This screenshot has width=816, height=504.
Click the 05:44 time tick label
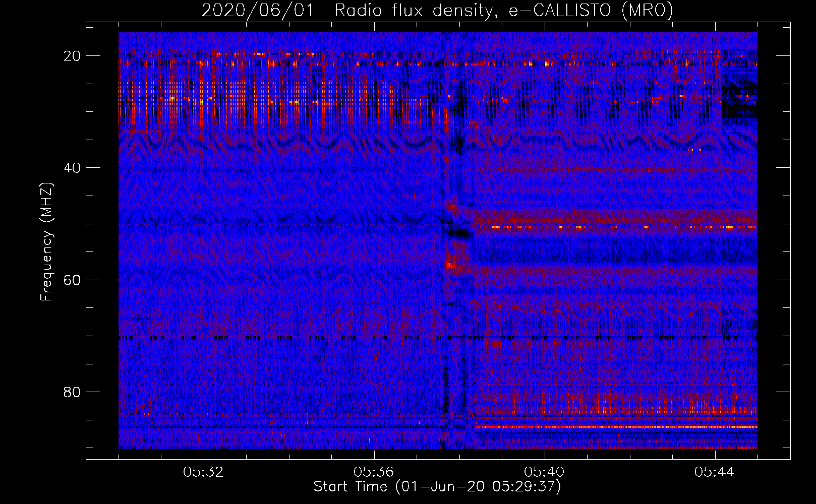(715, 472)
